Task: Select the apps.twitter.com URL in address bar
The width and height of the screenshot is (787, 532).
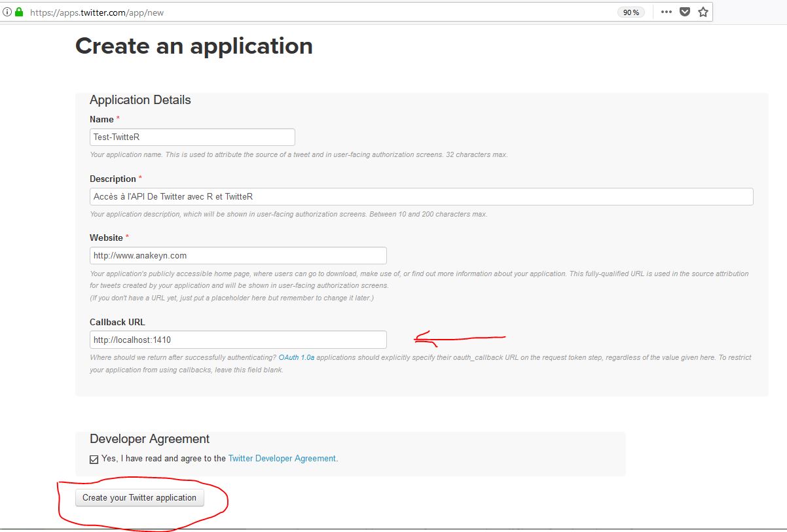Action: pyautogui.click(x=97, y=12)
